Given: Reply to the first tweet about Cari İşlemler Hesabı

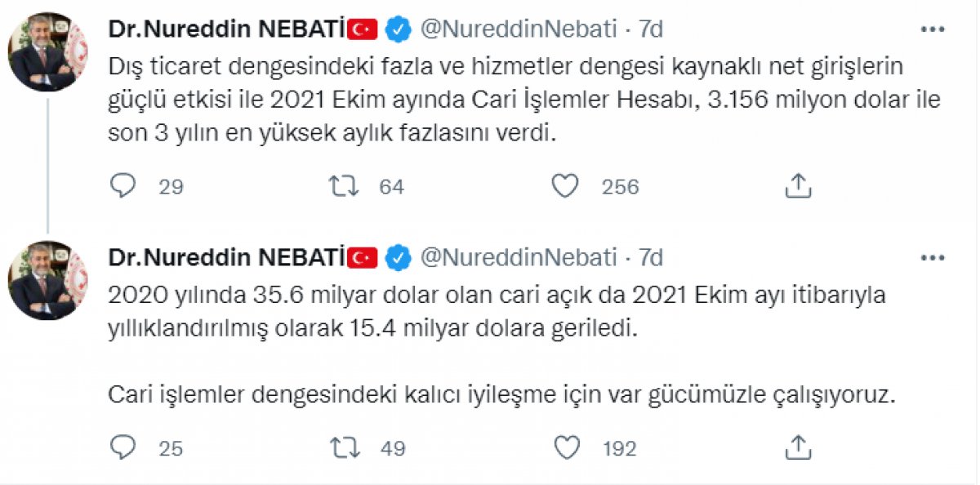Looking at the screenshot, I should [x=122, y=187].
